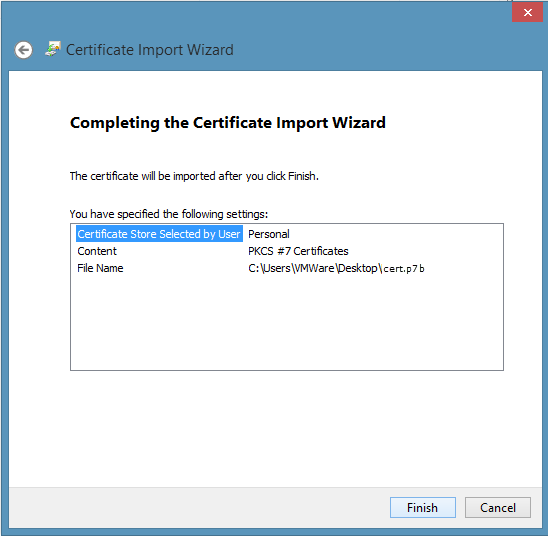Click the 'You have specified the following settings' label
The image size is (548, 536).
click(x=168, y=214)
